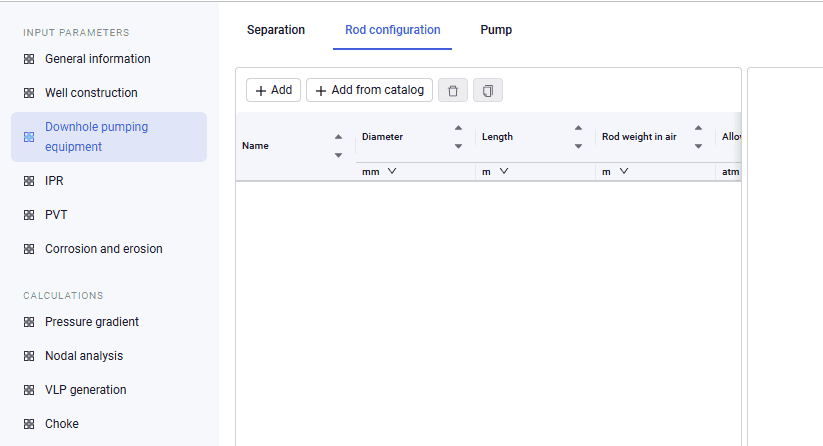Sort Rod weight in air descending arrow
This screenshot has width=823, height=446.
(x=698, y=146)
